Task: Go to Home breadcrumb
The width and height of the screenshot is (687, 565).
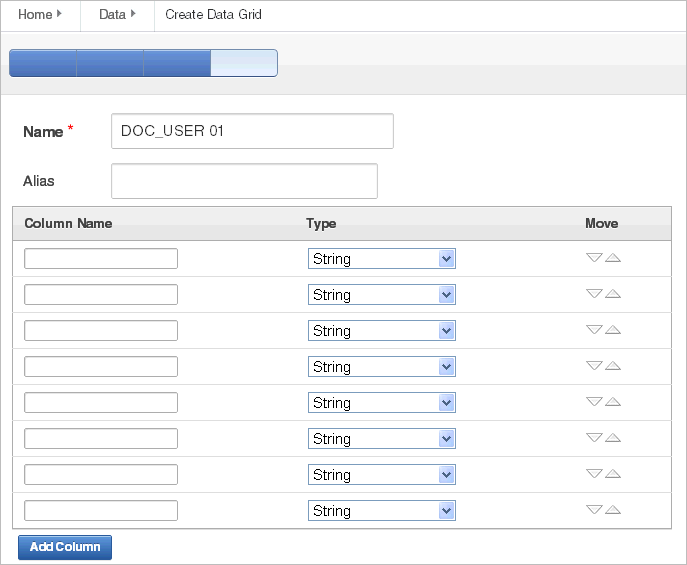Action: pos(35,14)
